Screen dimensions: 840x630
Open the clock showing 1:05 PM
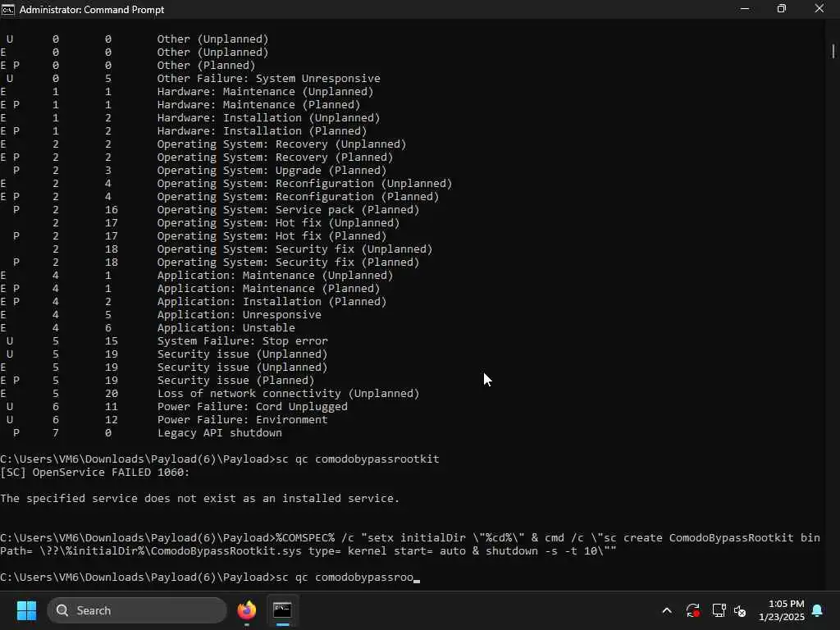point(782,610)
